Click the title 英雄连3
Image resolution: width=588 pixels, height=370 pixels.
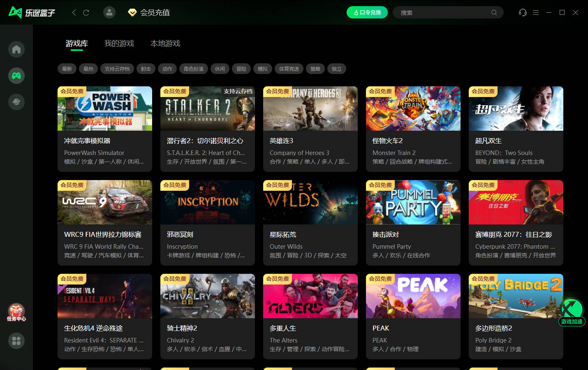point(281,141)
